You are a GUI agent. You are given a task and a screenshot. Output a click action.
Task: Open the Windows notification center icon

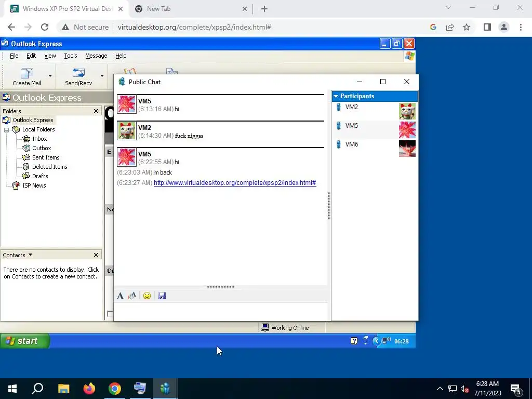[516, 389]
